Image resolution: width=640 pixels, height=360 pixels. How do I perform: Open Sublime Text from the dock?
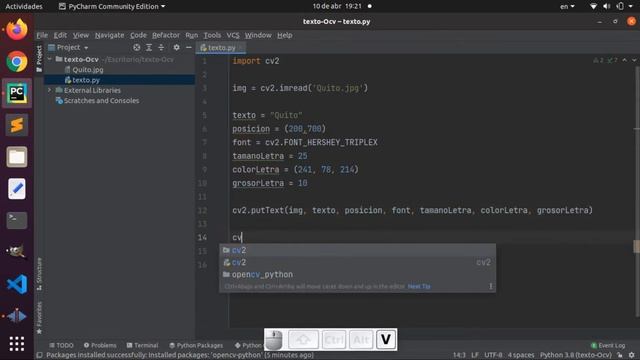coord(17,125)
